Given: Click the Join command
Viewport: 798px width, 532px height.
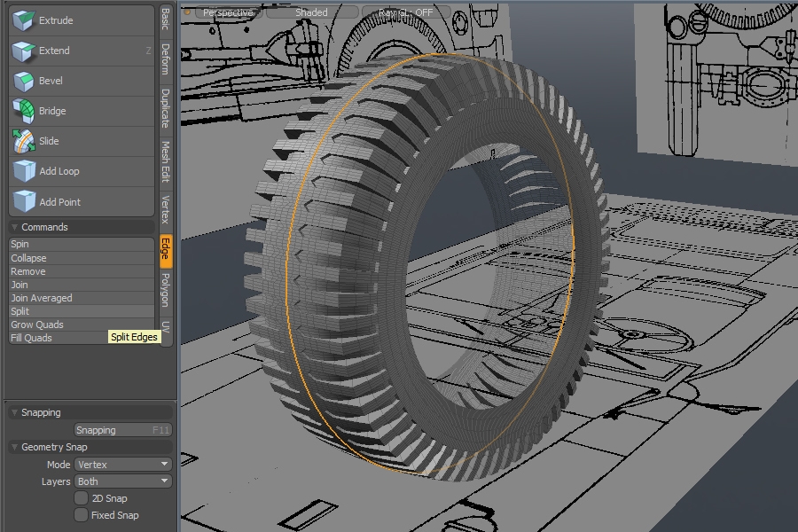Looking at the screenshot, I should tap(82, 285).
